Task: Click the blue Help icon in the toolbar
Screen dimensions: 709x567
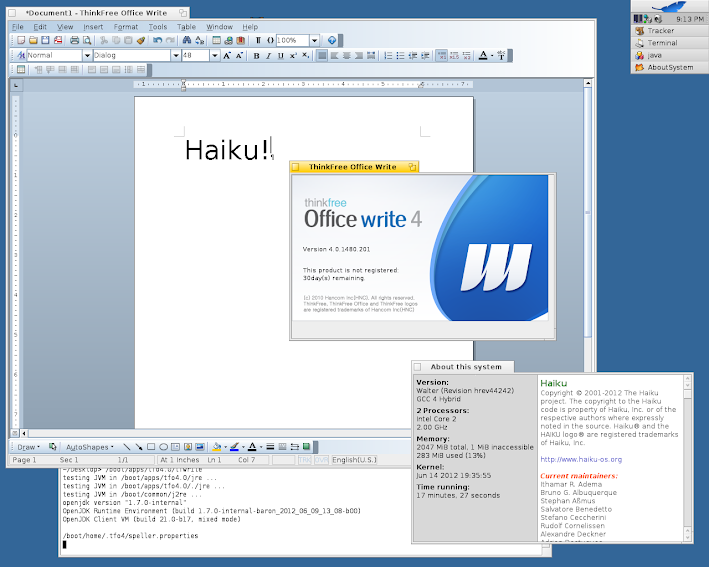Action: (x=332, y=40)
